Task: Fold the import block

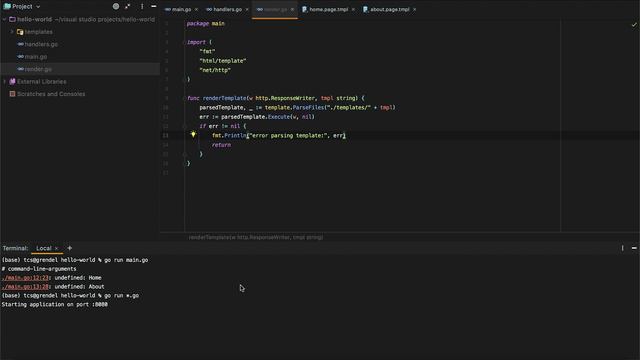Action: coord(184,42)
